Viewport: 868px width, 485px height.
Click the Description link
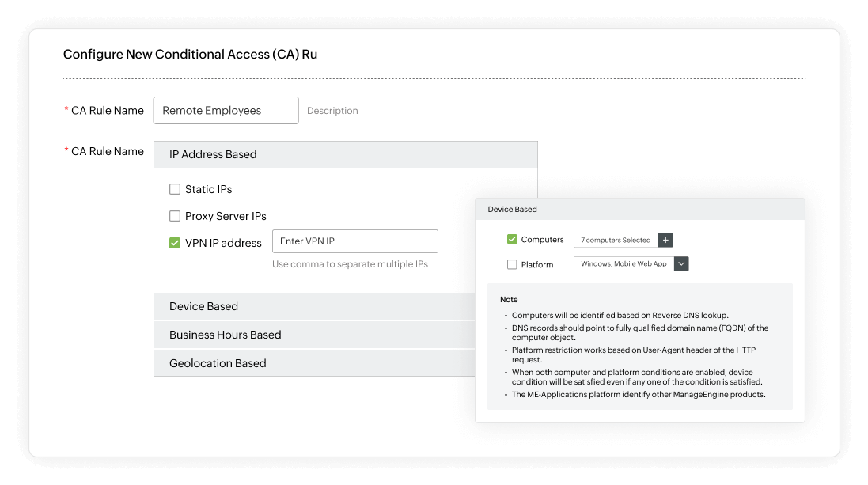pos(332,111)
